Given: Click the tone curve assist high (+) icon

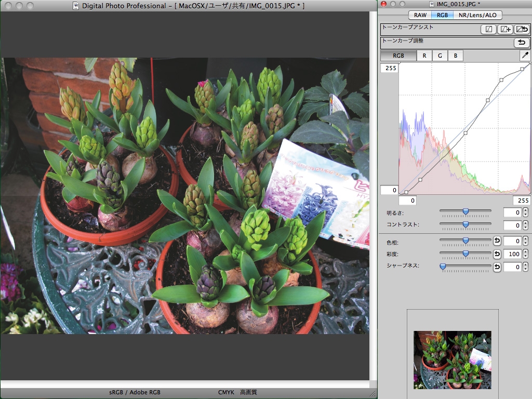Looking at the screenshot, I should pyautogui.click(x=504, y=29).
